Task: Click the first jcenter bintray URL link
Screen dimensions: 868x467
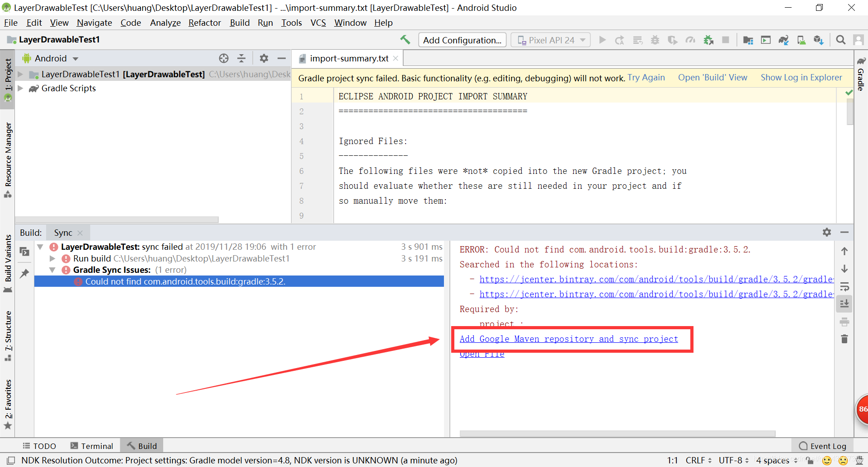Action: click(656, 279)
